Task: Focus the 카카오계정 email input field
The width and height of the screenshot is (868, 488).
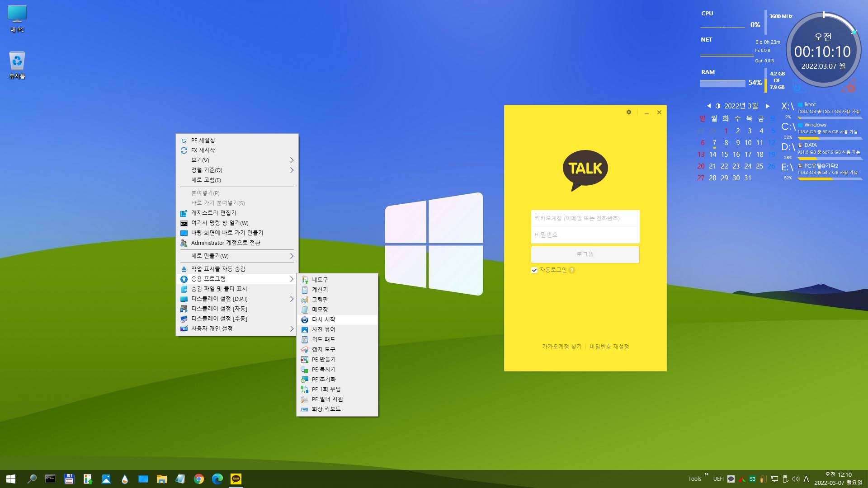Action: tap(585, 218)
